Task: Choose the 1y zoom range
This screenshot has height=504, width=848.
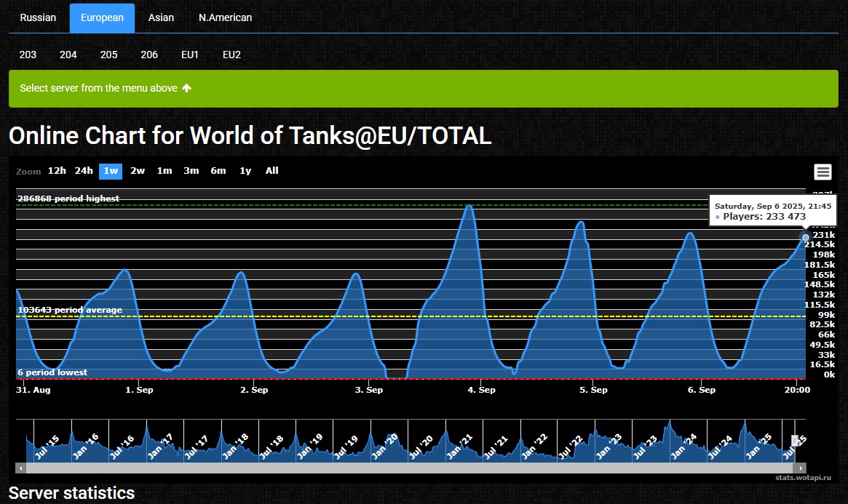Action: pyautogui.click(x=245, y=171)
